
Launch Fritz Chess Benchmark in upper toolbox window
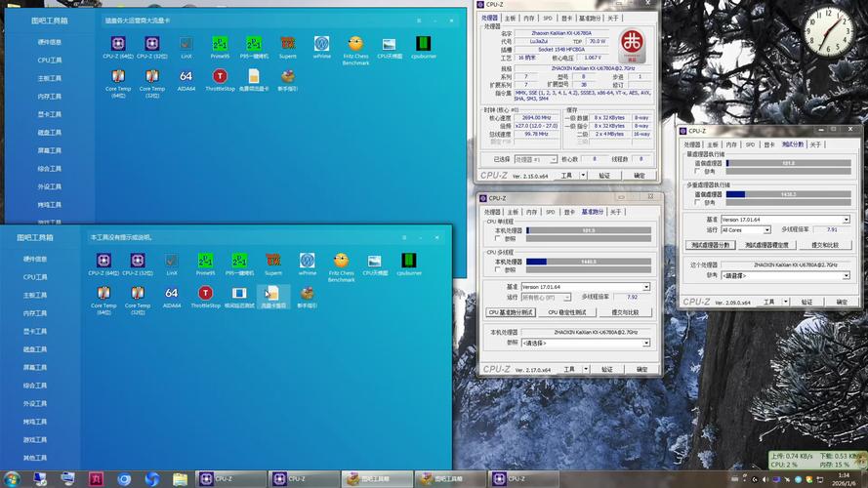coord(355,45)
